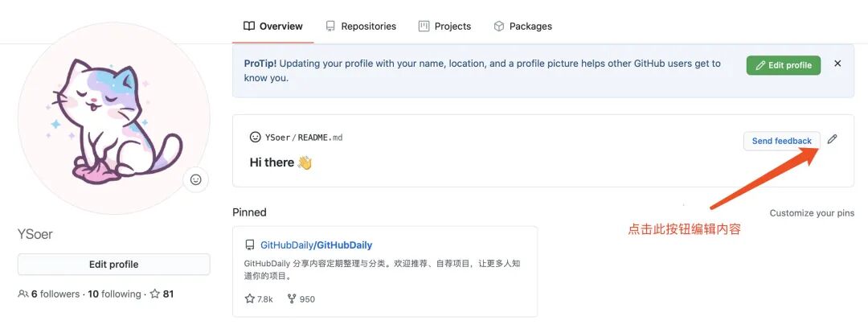This screenshot has width=868, height=329.
Task: Select the Packages tab
Action: (522, 26)
